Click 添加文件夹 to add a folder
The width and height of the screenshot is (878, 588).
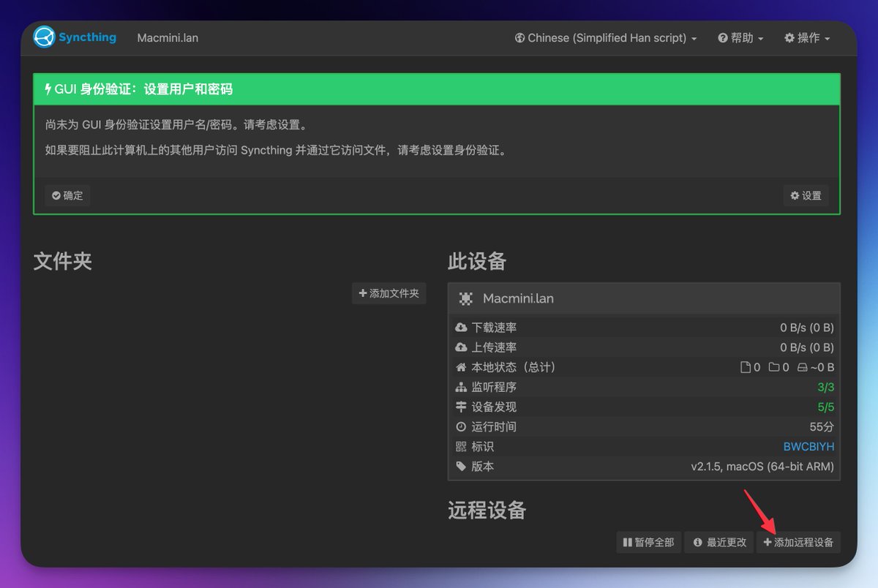pos(389,293)
